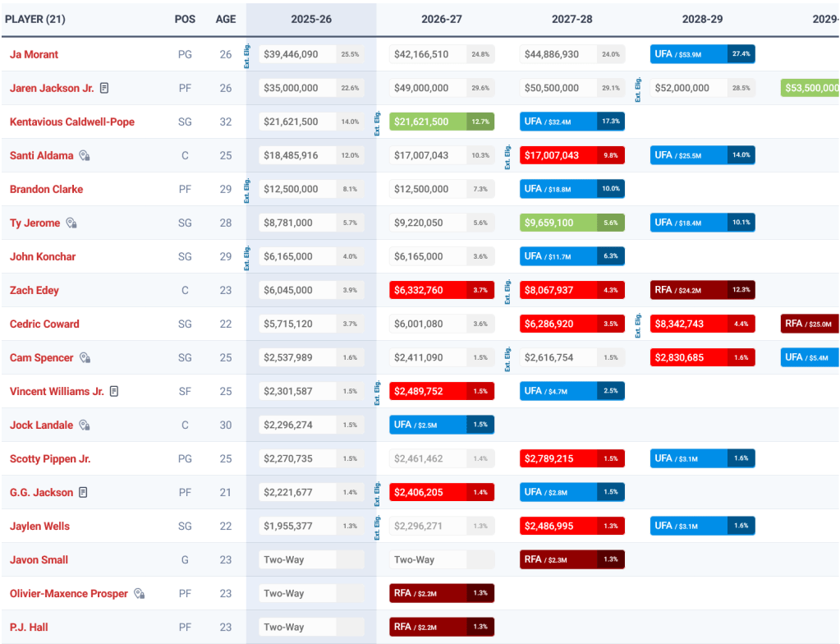
Task: Click the lock tag icon beside Jock Landale
Action: [x=85, y=425]
